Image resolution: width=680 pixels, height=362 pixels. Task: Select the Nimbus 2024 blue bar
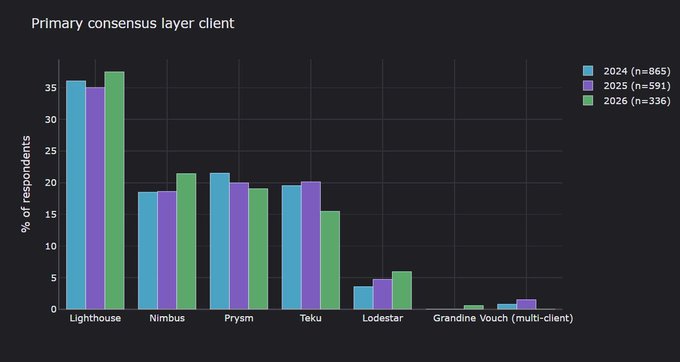click(x=148, y=251)
